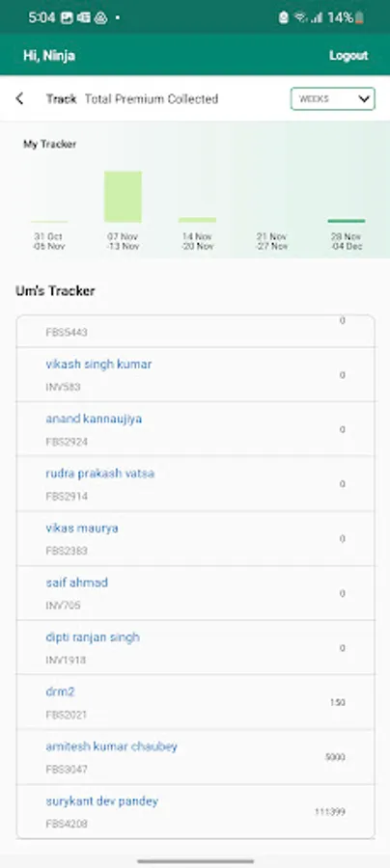This screenshot has width=390, height=868.
Task: Open vikash singh kumar's tracker
Action: tap(196, 375)
